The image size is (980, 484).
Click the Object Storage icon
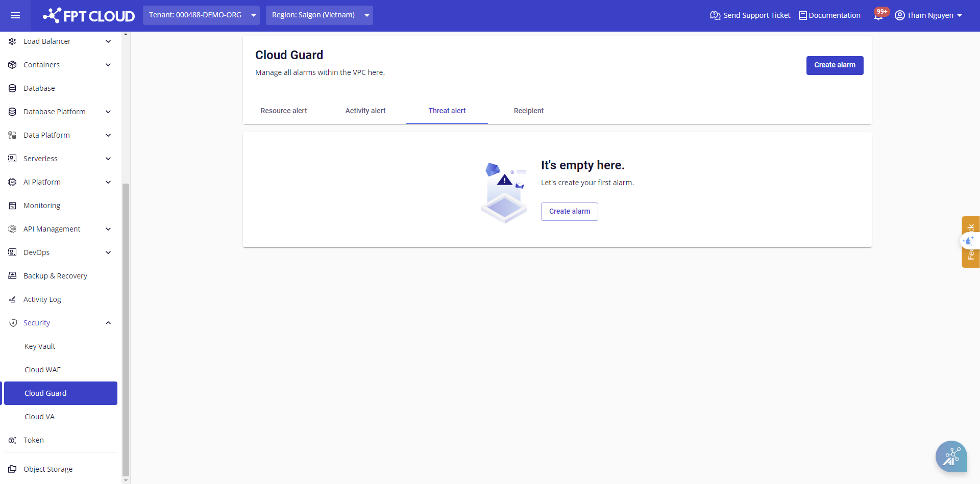tap(13, 469)
